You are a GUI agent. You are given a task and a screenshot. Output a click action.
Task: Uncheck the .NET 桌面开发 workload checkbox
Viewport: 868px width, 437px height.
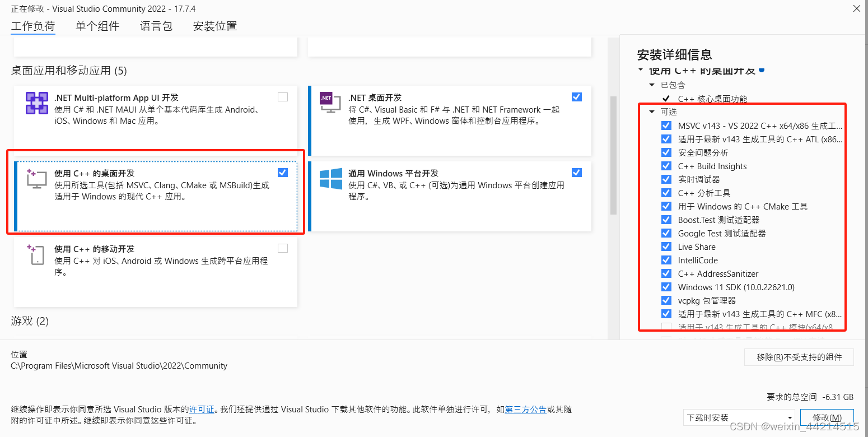coord(577,97)
